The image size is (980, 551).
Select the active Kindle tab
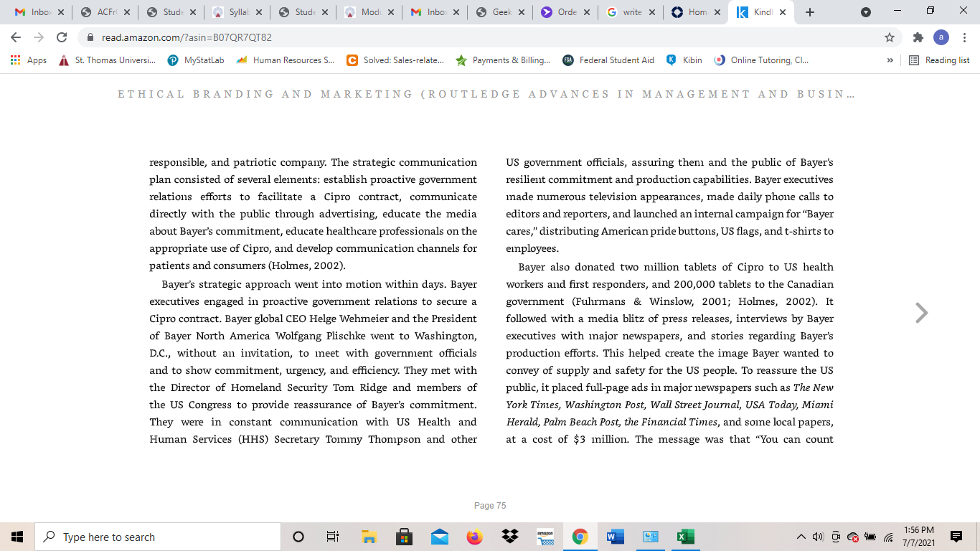pyautogui.click(x=763, y=12)
